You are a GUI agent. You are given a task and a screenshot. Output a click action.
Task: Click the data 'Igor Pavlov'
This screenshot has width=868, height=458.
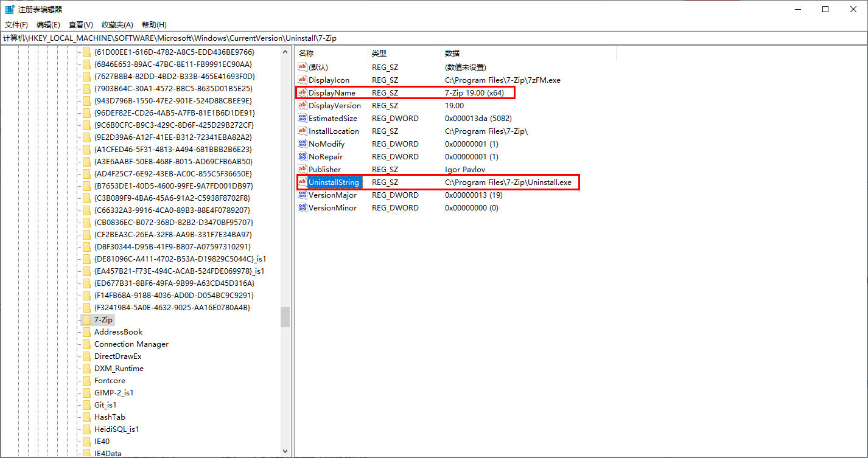click(x=464, y=169)
